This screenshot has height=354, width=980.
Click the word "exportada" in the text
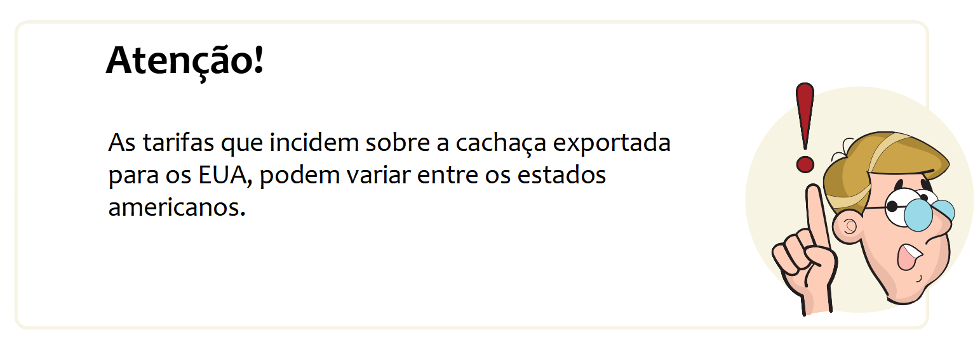(x=612, y=144)
